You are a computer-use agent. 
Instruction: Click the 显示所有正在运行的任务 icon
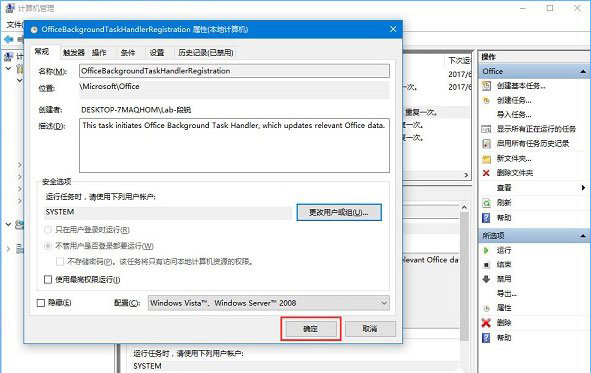tap(487, 129)
